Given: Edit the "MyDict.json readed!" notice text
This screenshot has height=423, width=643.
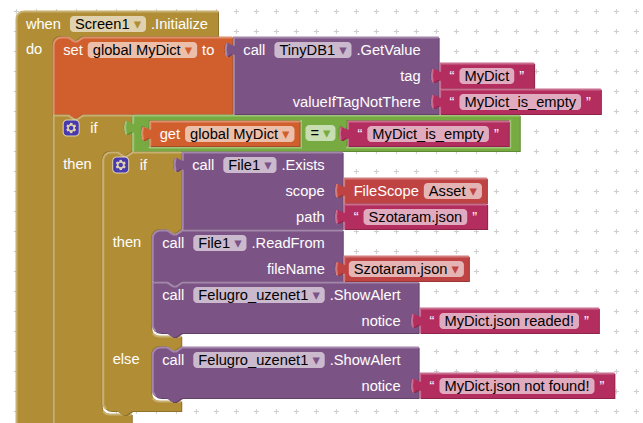Looking at the screenshot, I should (x=509, y=321).
